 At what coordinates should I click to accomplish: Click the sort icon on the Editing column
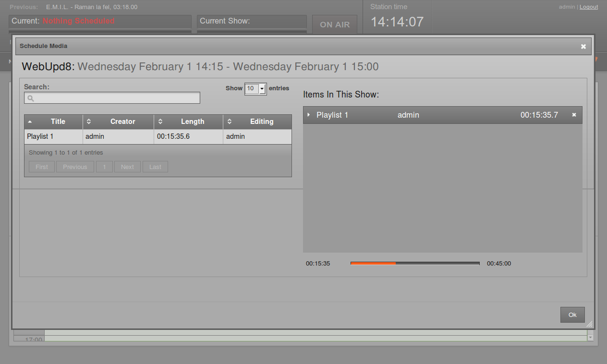(x=230, y=121)
